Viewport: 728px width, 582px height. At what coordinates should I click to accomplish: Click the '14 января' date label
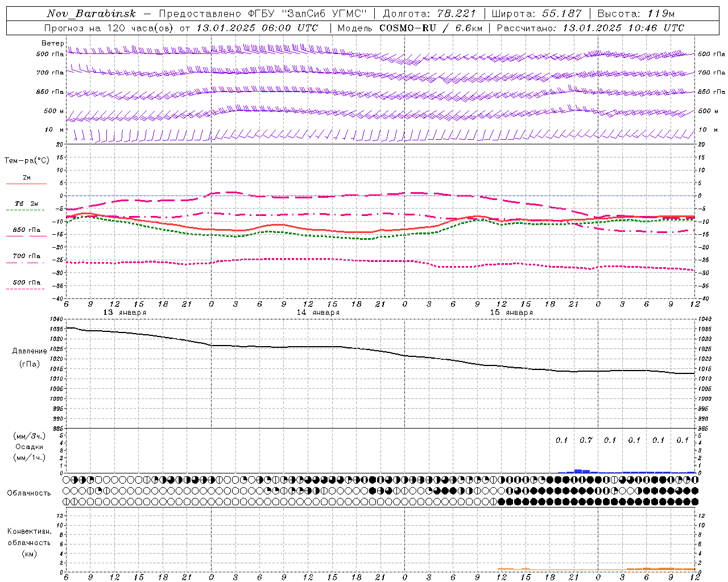[318, 313]
